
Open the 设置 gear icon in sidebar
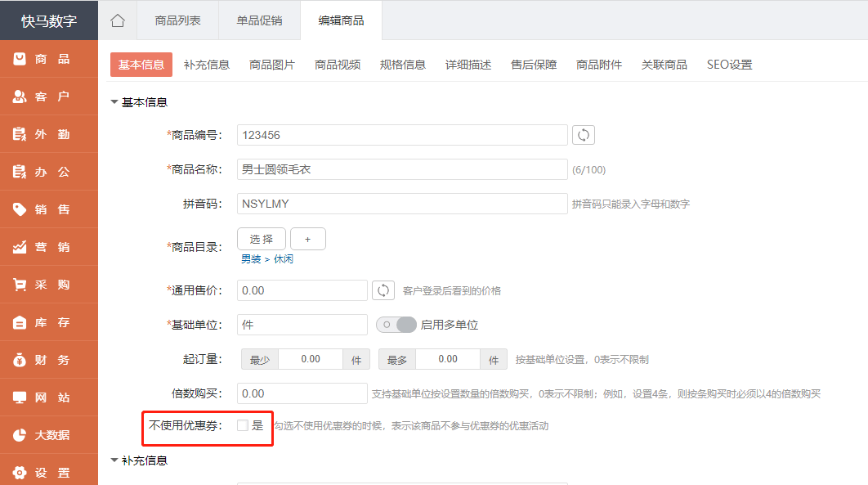click(x=20, y=473)
